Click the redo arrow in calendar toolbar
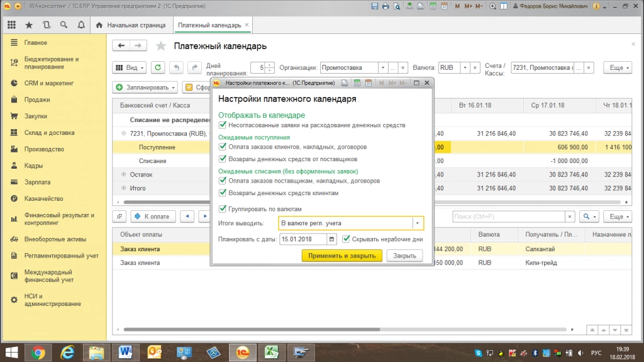Image resolution: width=644 pixels, height=362 pixels. 195,67
